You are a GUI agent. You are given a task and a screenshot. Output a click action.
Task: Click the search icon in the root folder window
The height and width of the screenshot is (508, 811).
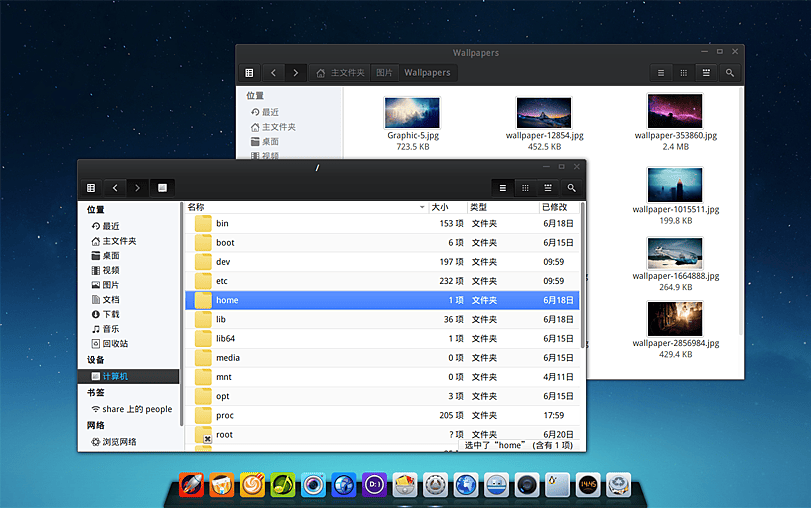click(x=571, y=187)
